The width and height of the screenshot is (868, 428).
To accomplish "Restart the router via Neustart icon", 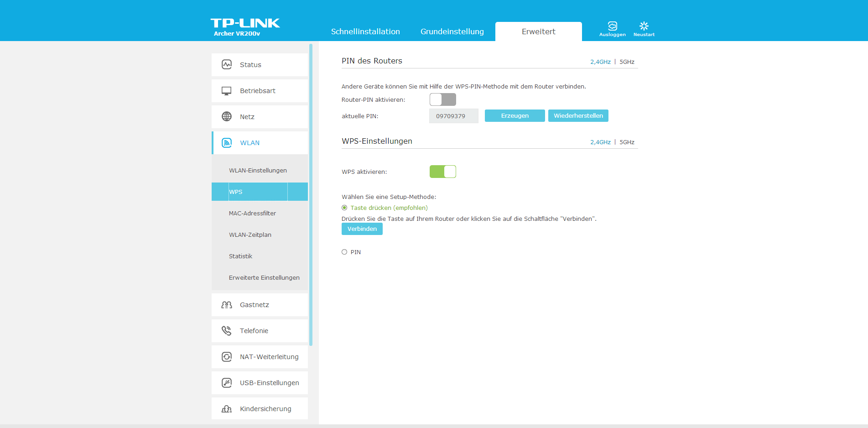I will [x=644, y=26].
